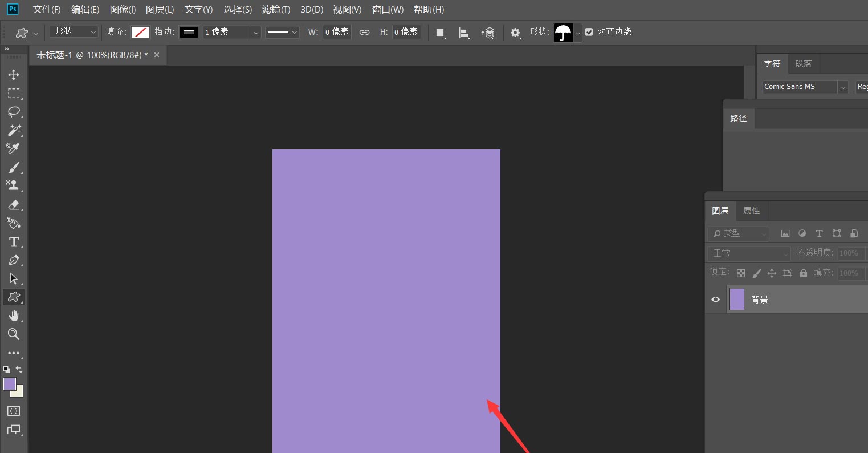
Task: Open path arrangement options
Action: tap(487, 33)
